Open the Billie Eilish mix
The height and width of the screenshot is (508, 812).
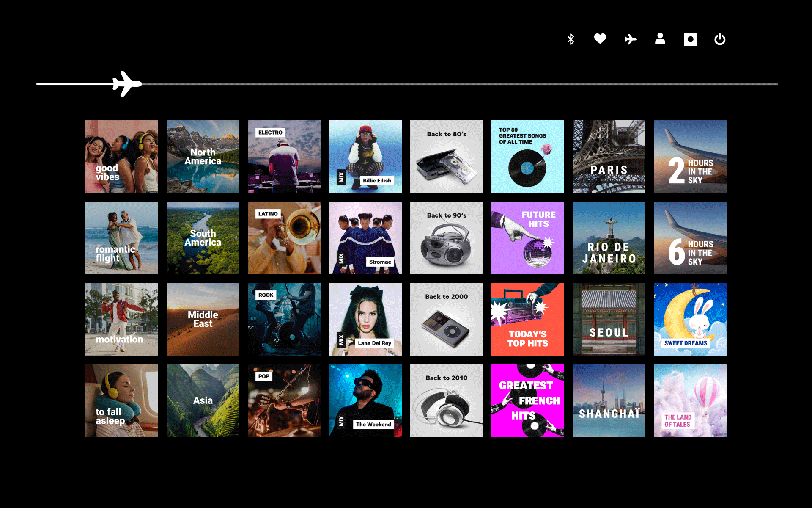pyautogui.click(x=365, y=157)
